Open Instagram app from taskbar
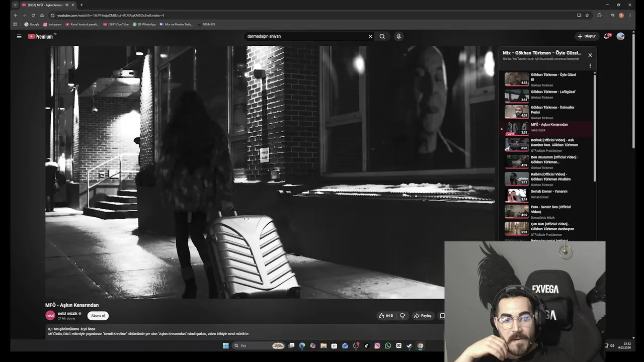Viewport: 644px width, 362px height. pyautogui.click(x=377, y=345)
